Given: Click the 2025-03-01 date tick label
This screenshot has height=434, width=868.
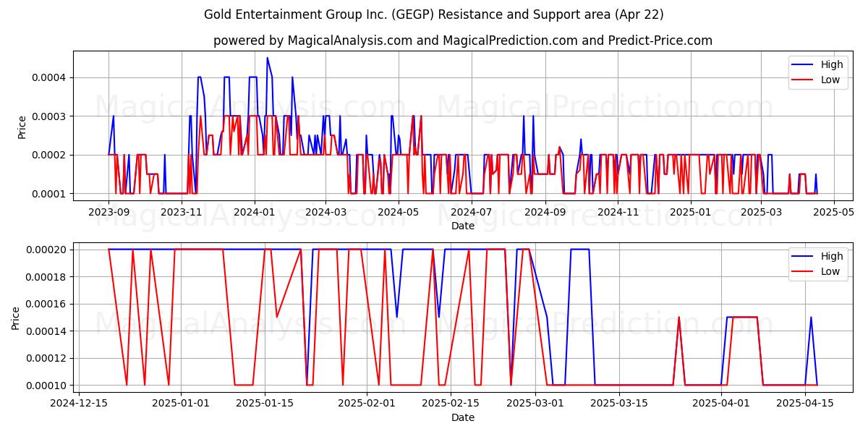Looking at the screenshot, I should tap(535, 404).
